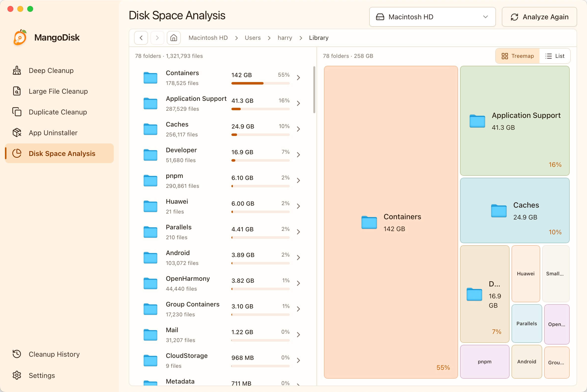
Task: Click the folder list vertical scrollbar
Action: point(314,90)
